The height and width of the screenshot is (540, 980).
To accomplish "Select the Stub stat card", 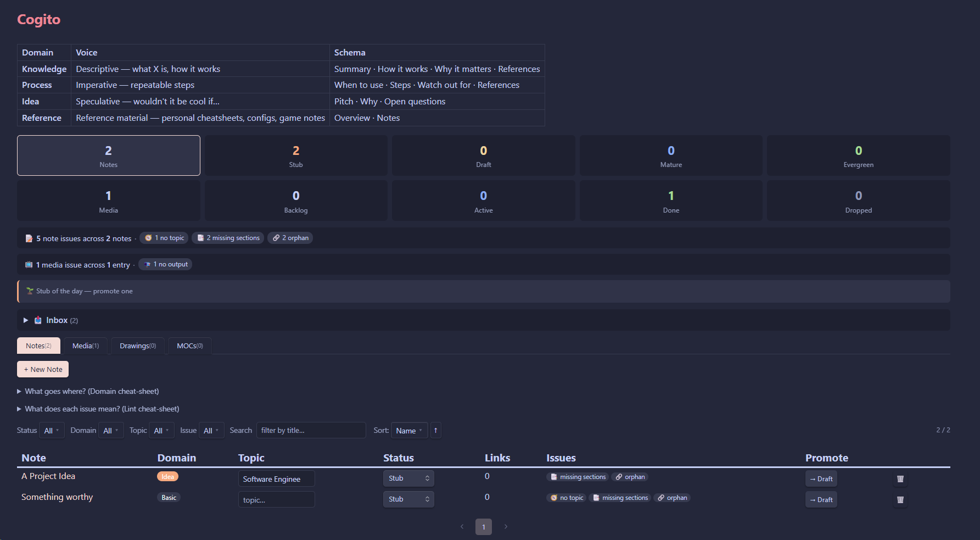I will click(x=296, y=155).
